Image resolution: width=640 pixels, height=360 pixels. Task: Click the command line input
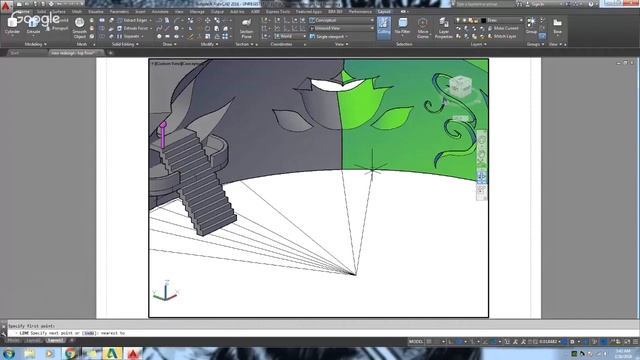(322, 333)
